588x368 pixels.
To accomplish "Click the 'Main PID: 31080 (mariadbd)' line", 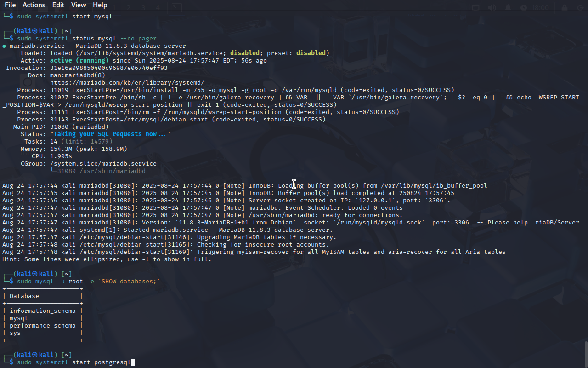I will [x=61, y=127].
